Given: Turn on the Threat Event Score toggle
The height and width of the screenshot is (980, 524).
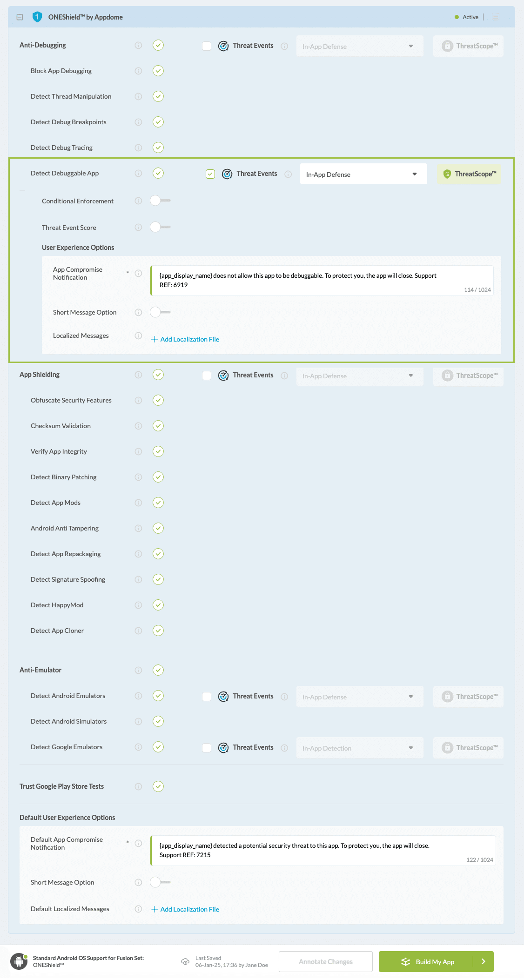Looking at the screenshot, I should (x=160, y=227).
